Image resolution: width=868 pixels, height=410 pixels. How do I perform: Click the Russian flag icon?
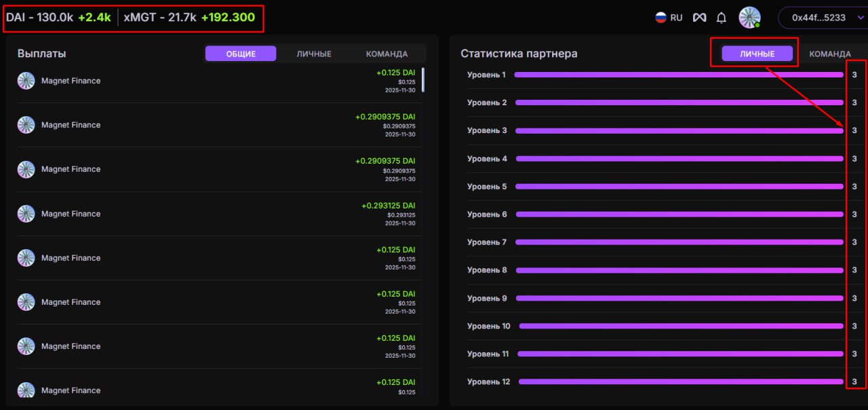click(660, 18)
